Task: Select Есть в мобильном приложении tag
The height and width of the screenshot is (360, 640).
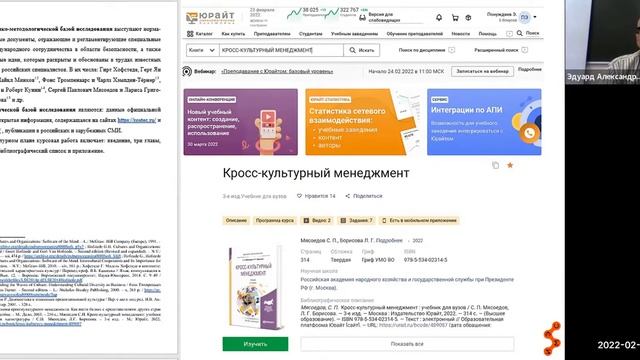Action: pos(419,220)
